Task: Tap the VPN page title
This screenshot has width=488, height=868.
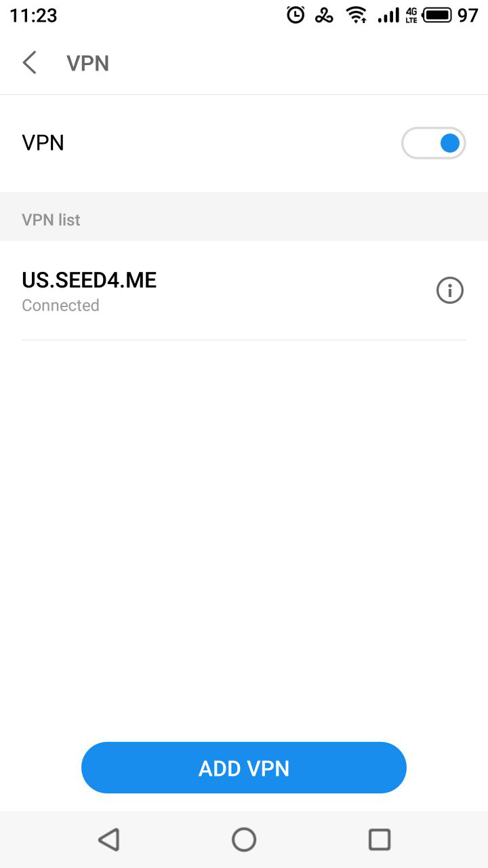Action: 87,63
